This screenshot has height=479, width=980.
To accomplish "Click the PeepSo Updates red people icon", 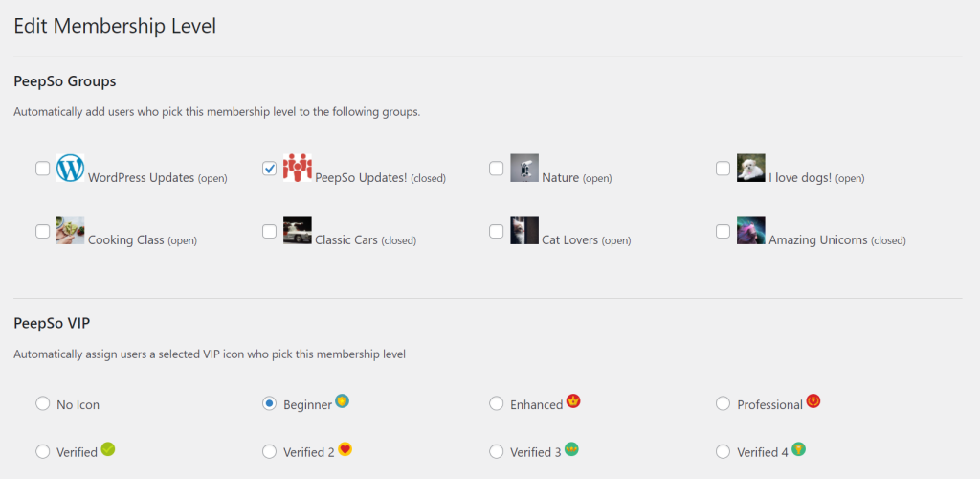I will 298,169.
